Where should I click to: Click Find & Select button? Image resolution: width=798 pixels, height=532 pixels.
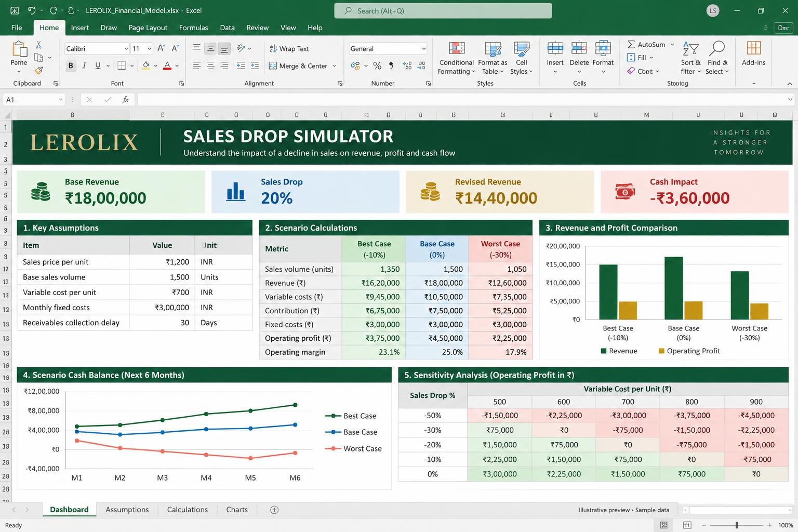pyautogui.click(x=717, y=58)
